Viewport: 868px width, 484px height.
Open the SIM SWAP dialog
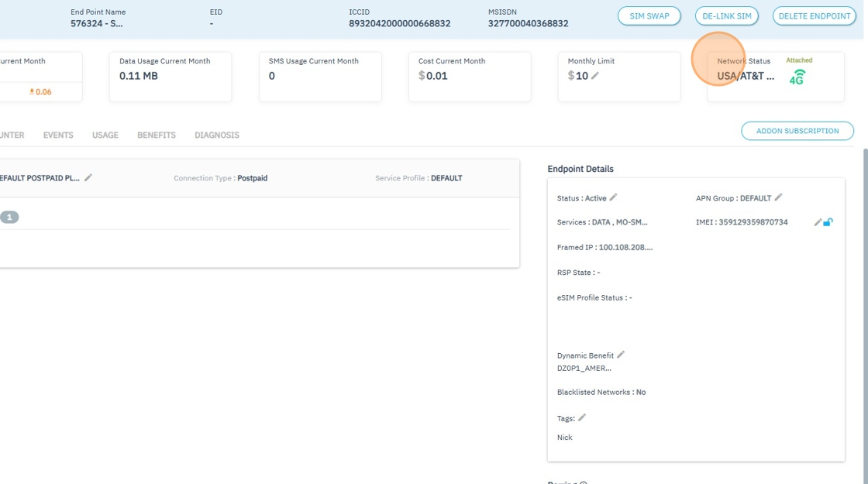coord(649,16)
